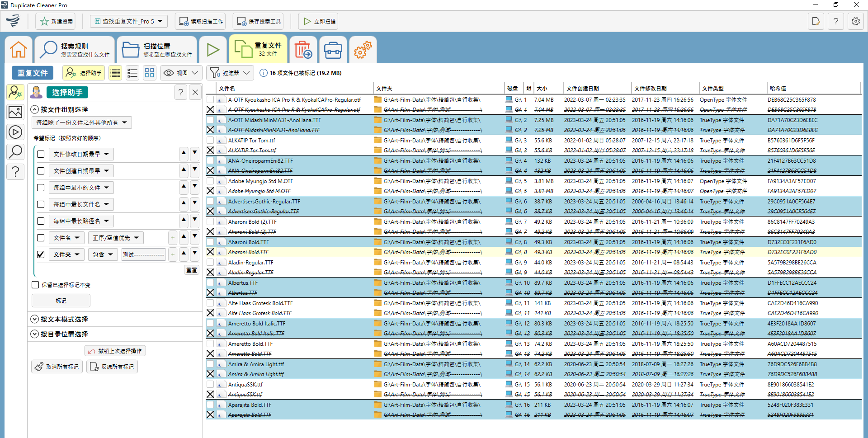Open help question mark in top toolbar
This screenshot has width=868, height=438.
pos(836,21)
